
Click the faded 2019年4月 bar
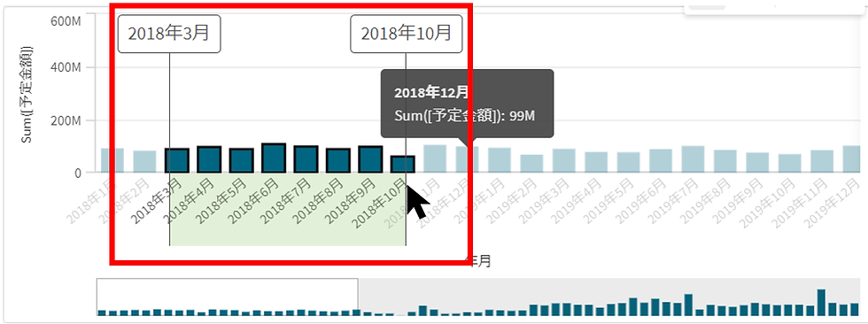point(596,162)
